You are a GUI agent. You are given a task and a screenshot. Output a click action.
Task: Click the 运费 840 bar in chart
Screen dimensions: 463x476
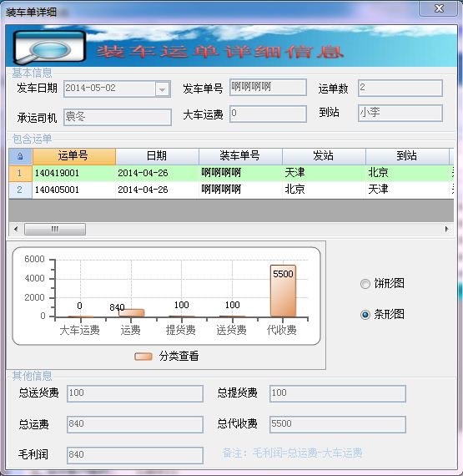point(131,313)
